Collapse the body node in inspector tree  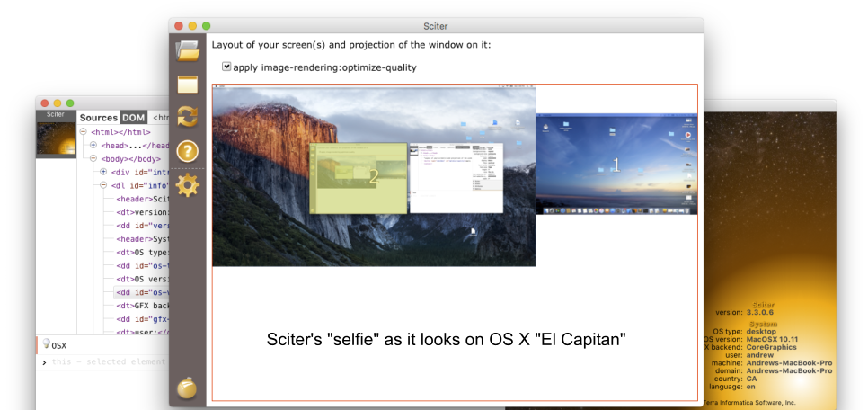93,158
